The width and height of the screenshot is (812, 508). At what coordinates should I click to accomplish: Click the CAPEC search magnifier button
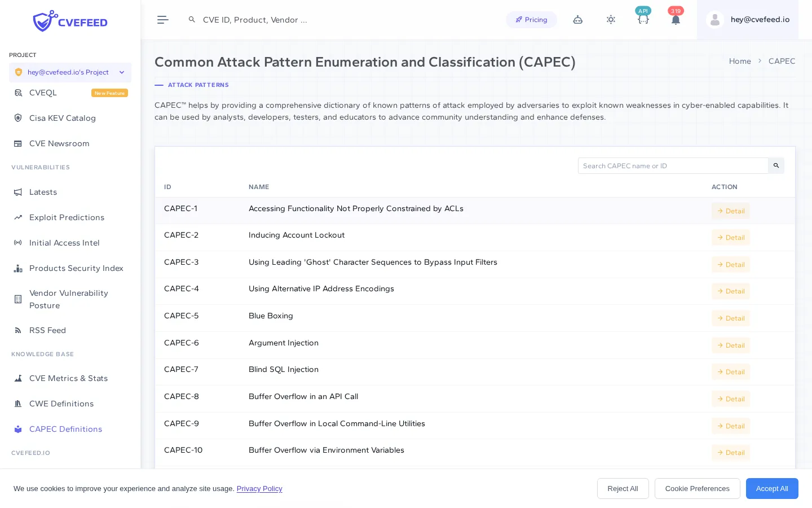776,165
